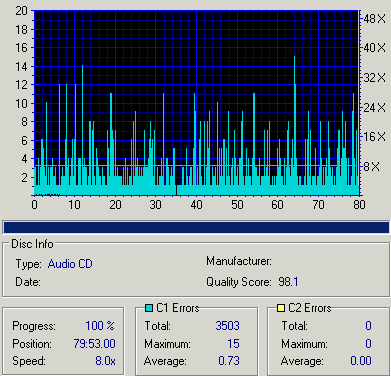Click the Quality Score label

coord(239,282)
